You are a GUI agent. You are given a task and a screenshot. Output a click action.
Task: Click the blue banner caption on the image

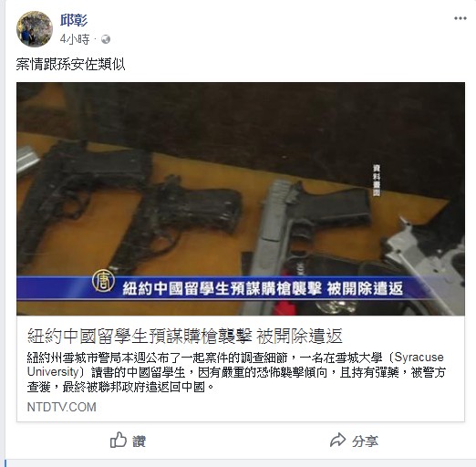[x=241, y=288]
